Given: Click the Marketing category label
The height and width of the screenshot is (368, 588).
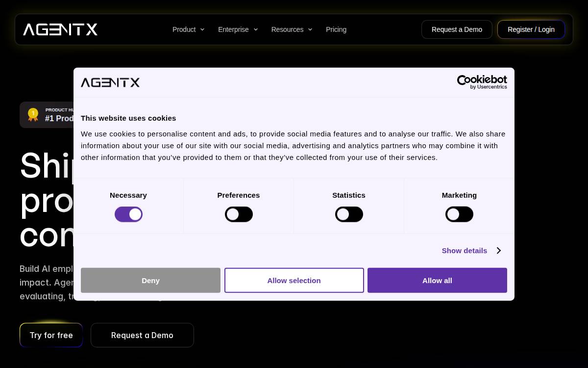Looking at the screenshot, I should point(459,195).
